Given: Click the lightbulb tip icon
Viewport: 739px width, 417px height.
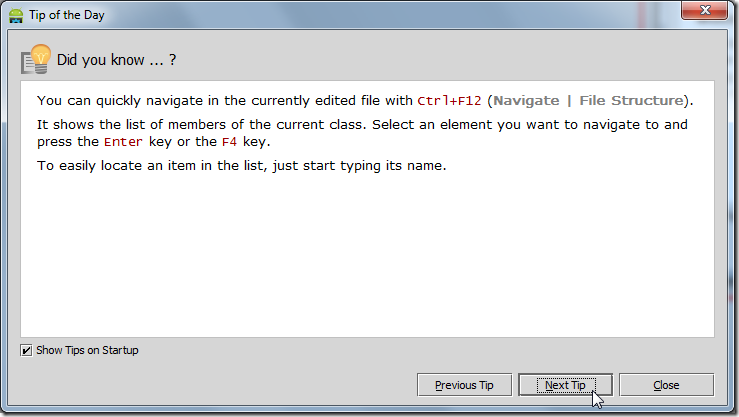Looking at the screenshot, I should coord(36,59).
